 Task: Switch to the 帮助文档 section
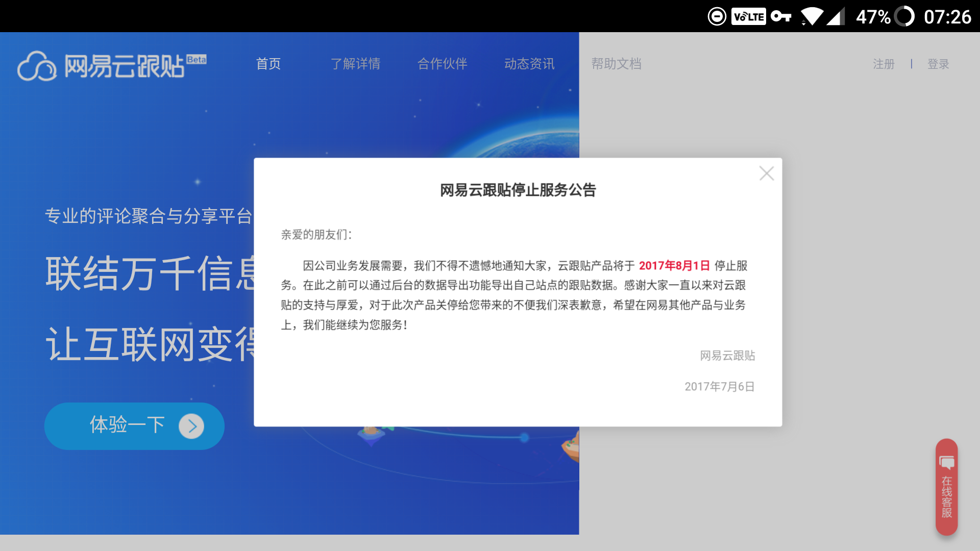[616, 63]
